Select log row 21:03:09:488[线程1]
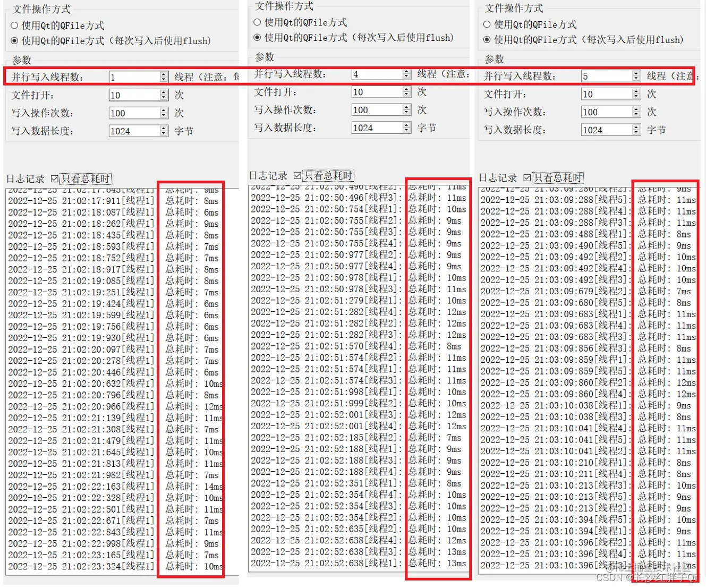This screenshot has height=588, width=706. [x=586, y=234]
